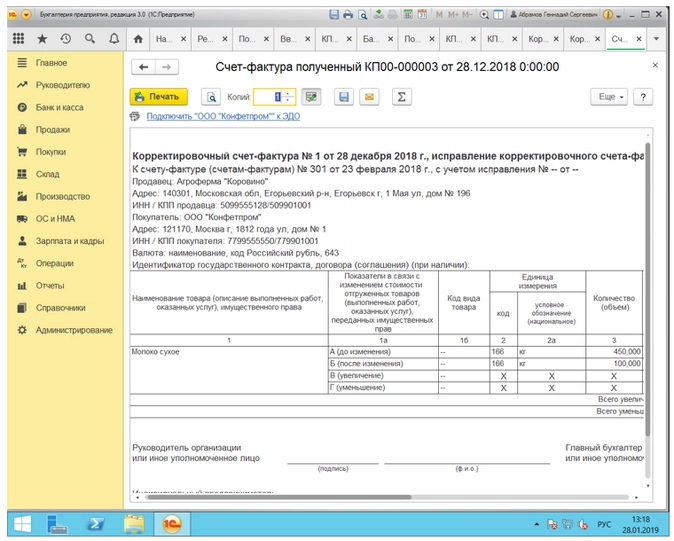674x541 pixels.
Task: Open the help question mark button
Action: [x=643, y=97]
